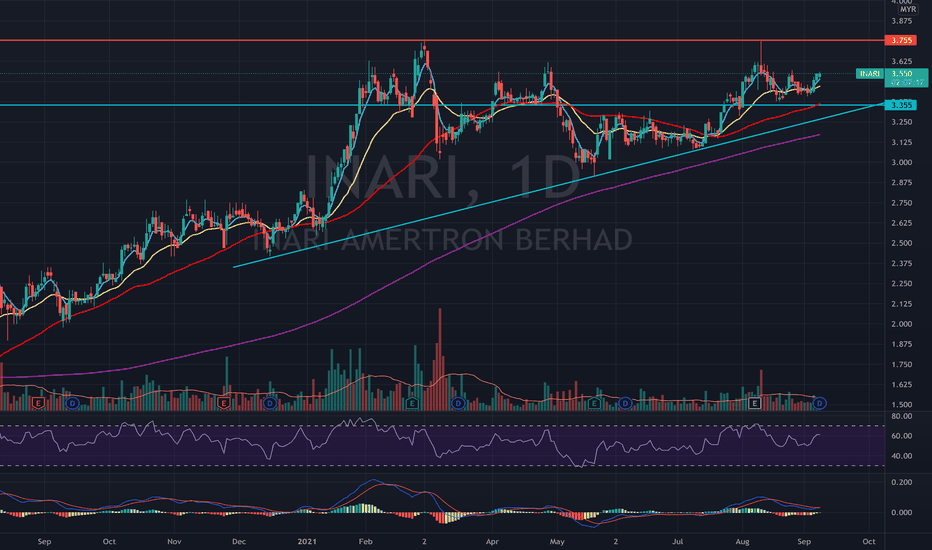Viewport: 932px width, 550px height.
Task: Click the 1.500 value on price axis
Action: pyautogui.click(x=902, y=405)
